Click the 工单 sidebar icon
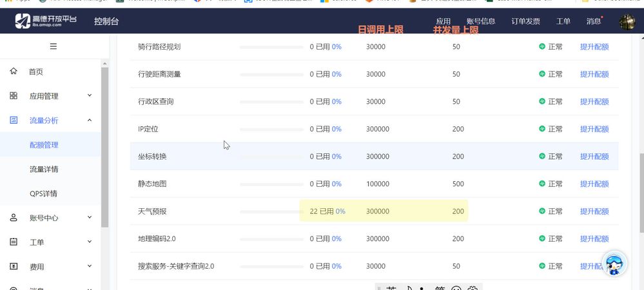The image size is (644, 290). tap(14, 242)
